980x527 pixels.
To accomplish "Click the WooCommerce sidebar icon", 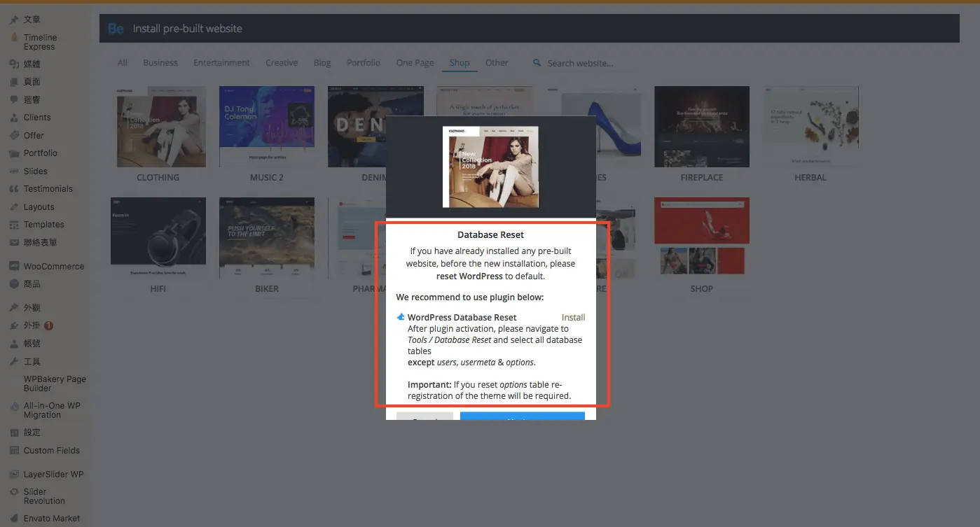I will click(14, 267).
